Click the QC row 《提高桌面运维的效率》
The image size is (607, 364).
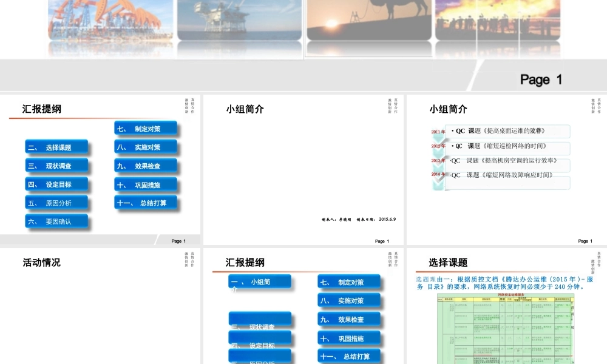pyautogui.click(x=507, y=131)
